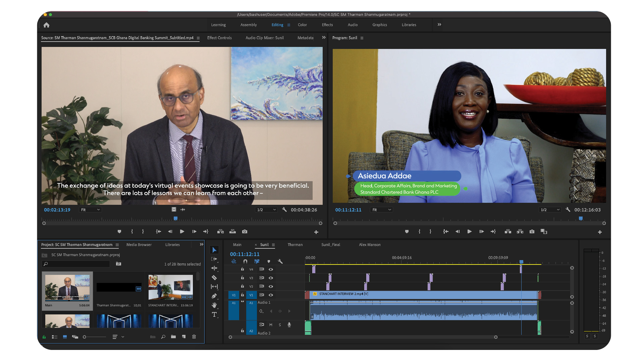This screenshot has width=644, height=362.
Task: Select the Ripple Edit tool
Action: coord(214,268)
